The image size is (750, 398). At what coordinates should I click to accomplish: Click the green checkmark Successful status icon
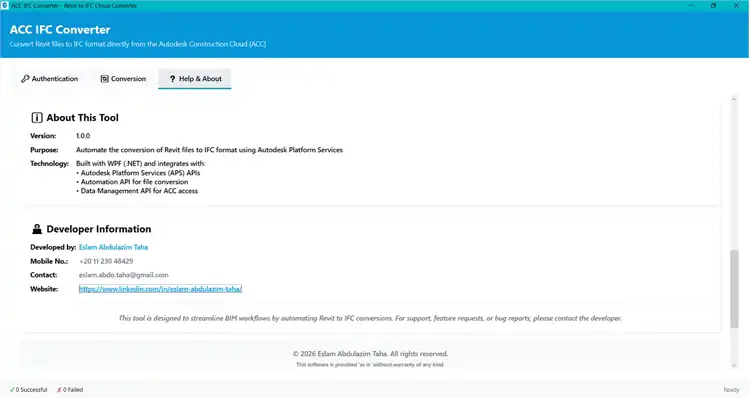pyautogui.click(x=12, y=390)
